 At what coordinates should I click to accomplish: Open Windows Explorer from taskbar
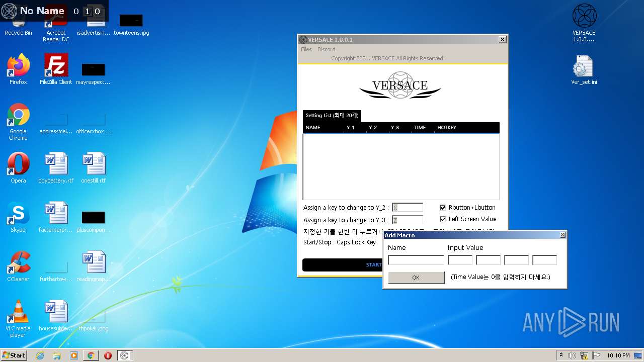(x=57, y=355)
